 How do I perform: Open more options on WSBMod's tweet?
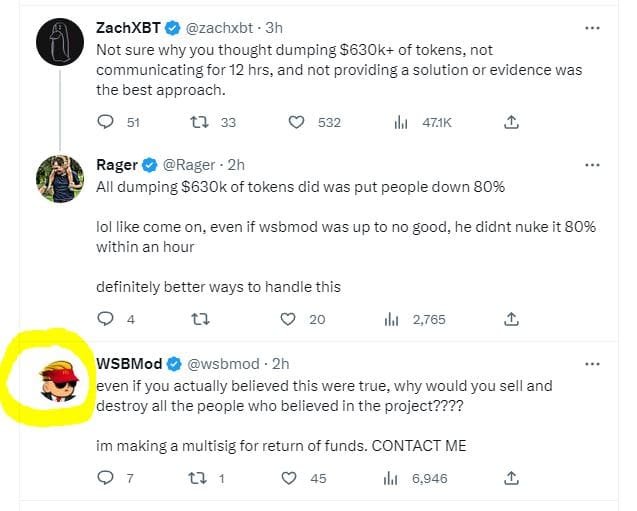pos(593,363)
